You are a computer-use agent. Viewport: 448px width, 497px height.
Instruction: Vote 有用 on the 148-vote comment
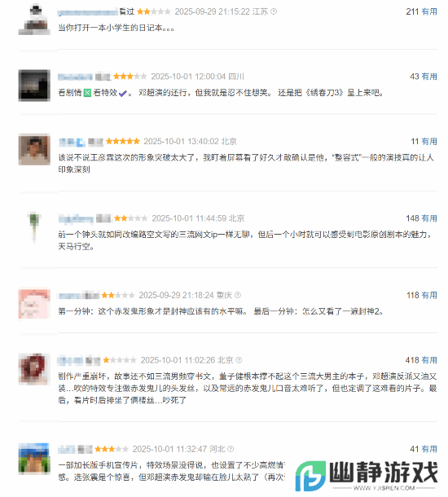(429, 218)
